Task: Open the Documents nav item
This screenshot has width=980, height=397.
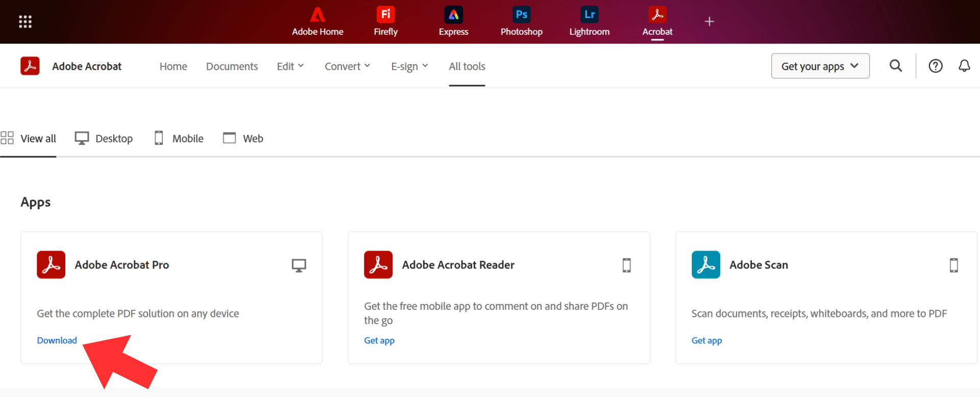Action: click(232, 66)
